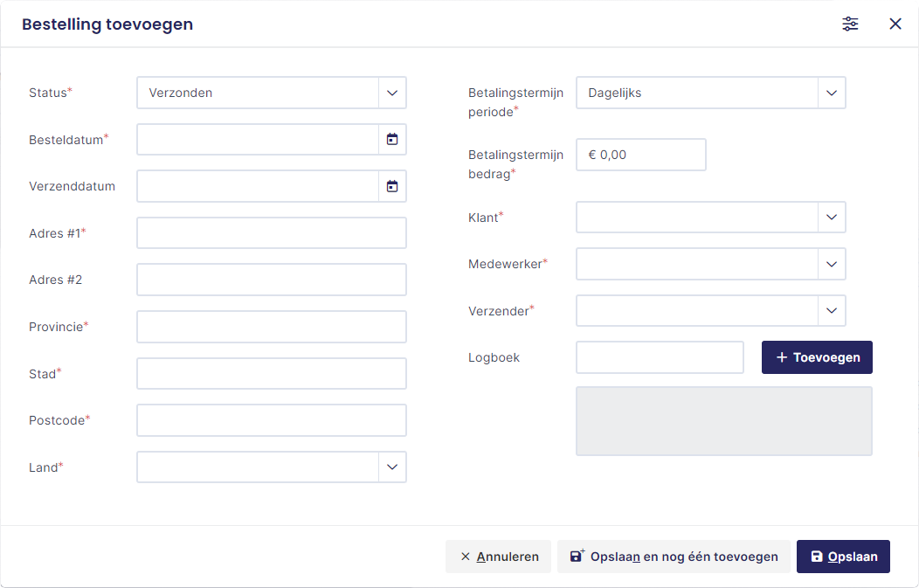The height and width of the screenshot is (588, 919).
Task: Open the Verzenddatum calendar picker
Action: (392, 186)
